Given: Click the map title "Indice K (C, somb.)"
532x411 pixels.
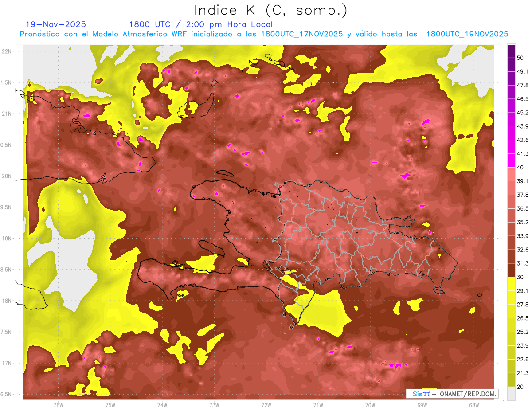Looking at the screenshot, I should click(x=270, y=10).
